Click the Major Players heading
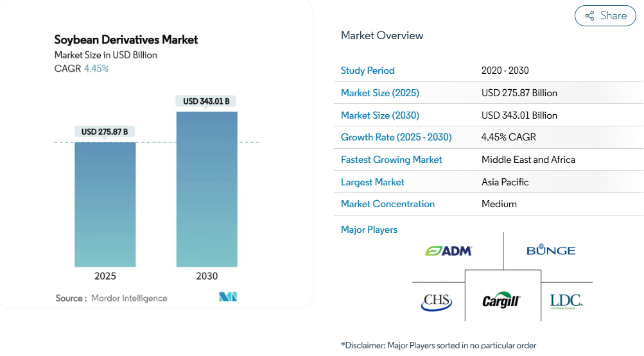The image size is (644, 356). coord(369,230)
